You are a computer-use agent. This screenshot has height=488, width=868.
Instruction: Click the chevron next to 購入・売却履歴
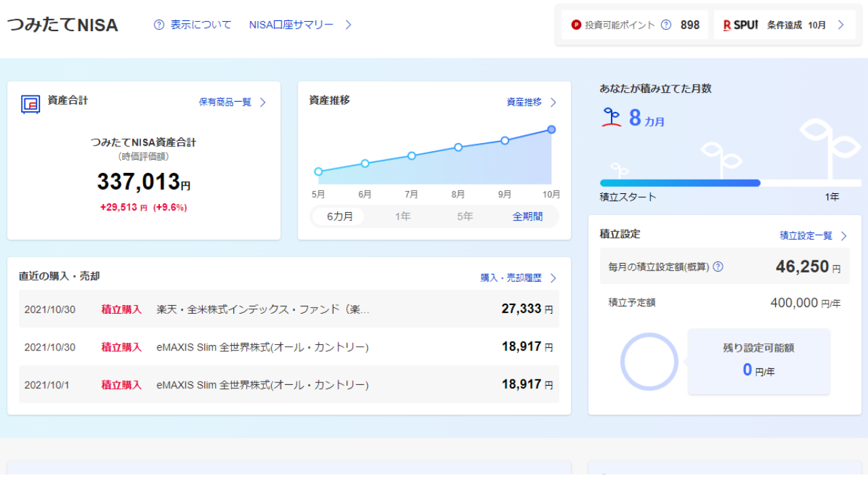click(553, 278)
